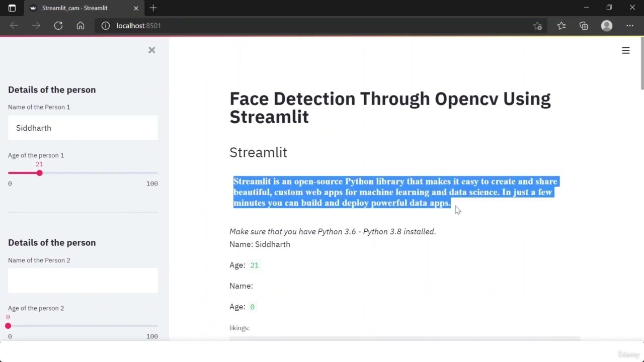This screenshot has height=362, width=644.
Task: Click the page title heading 'Face Detection Through Opencv Using Streamlit'
Action: (x=390, y=108)
